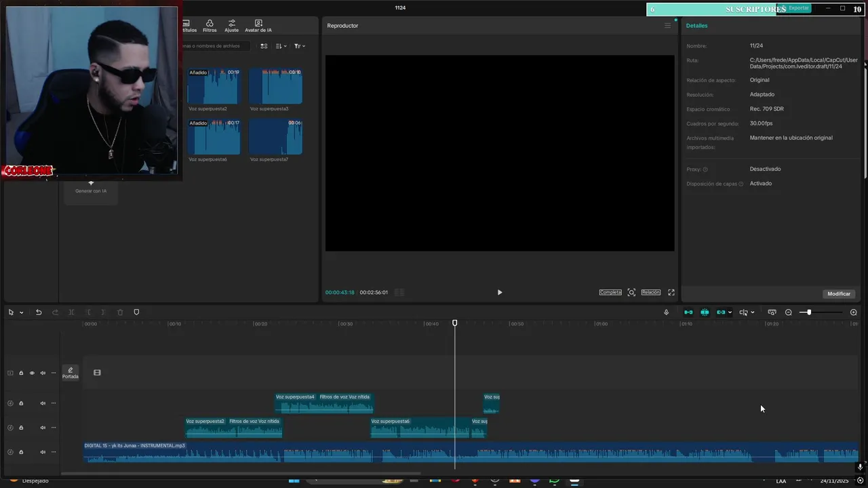Open the Relación aspect ratio button
The image size is (868, 488).
(x=650, y=292)
